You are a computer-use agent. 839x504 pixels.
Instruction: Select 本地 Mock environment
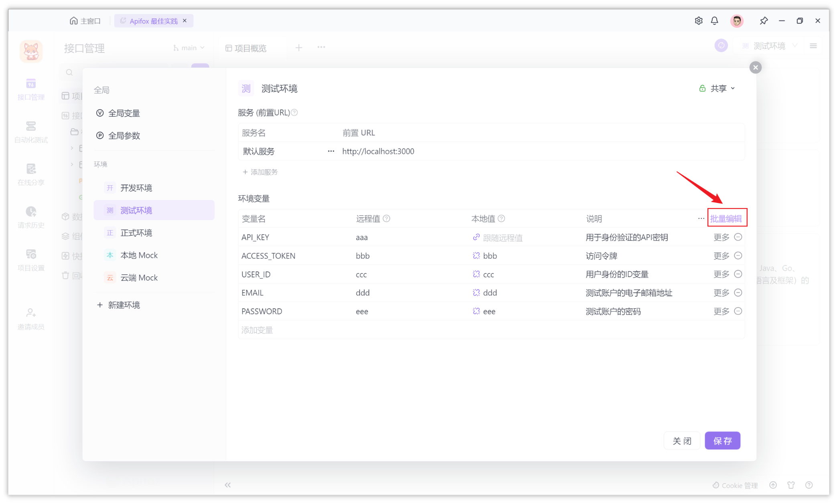154,255
